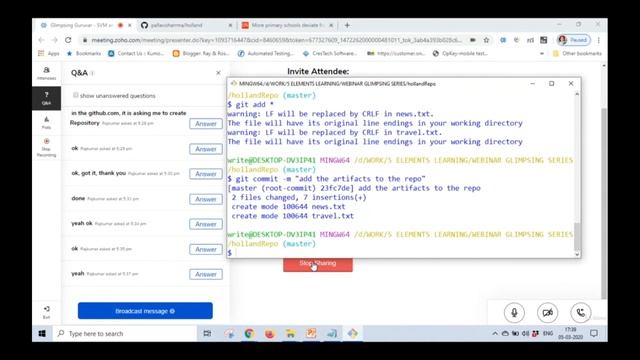The image size is (640, 360).
Task: Switch to the GitHub holland repository tab
Action: 177,25
